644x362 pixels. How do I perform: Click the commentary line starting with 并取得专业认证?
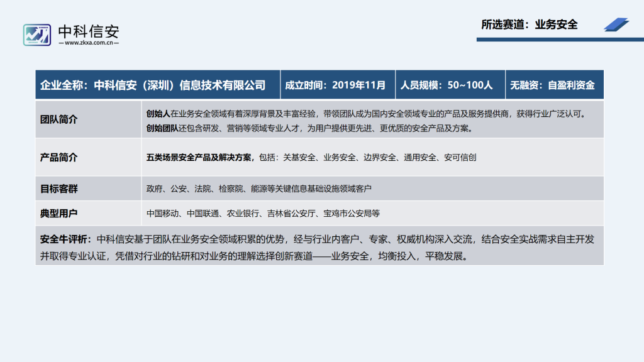point(255,256)
